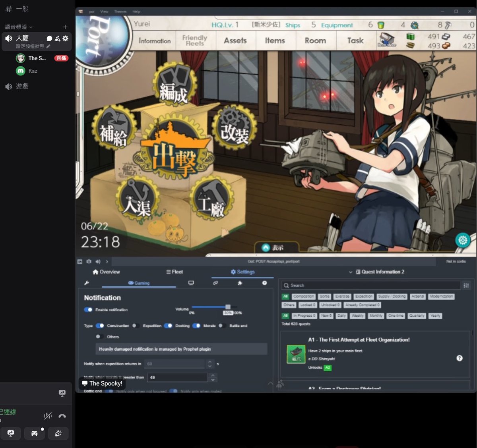Open the display monitor settings sub-tab
Image resolution: width=477 pixels, height=448 pixels.
[x=191, y=283]
